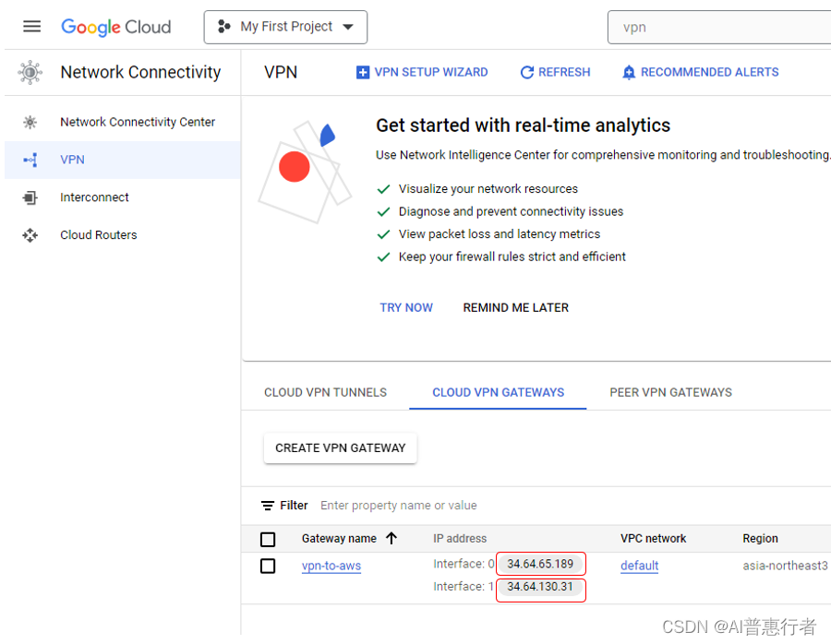The image size is (831, 644).
Task: Sort by Gateway name column header
Action: point(339,539)
